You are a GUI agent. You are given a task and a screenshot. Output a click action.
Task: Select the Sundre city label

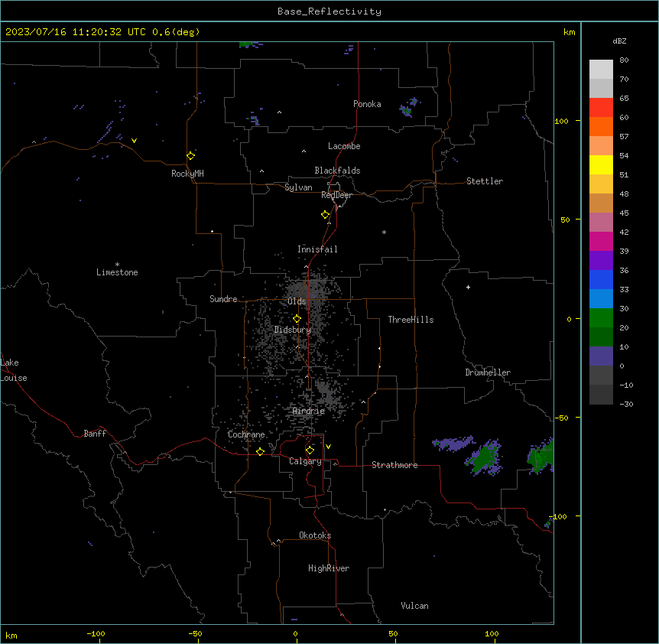pyautogui.click(x=223, y=299)
